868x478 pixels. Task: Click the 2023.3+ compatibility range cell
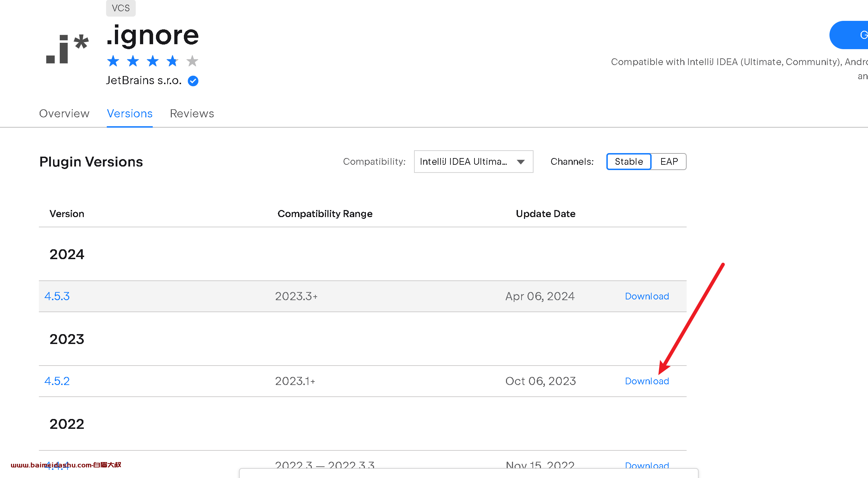coord(296,296)
